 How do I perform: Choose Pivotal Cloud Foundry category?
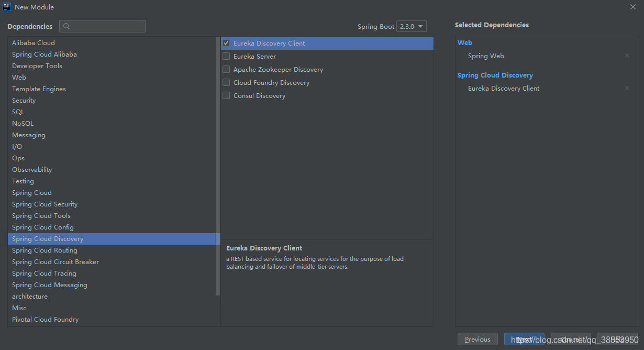pyautogui.click(x=112, y=320)
